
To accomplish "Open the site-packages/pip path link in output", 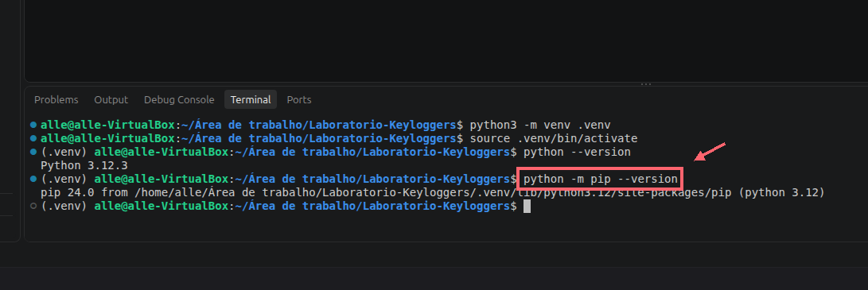I will pyautogui.click(x=433, y=193).
